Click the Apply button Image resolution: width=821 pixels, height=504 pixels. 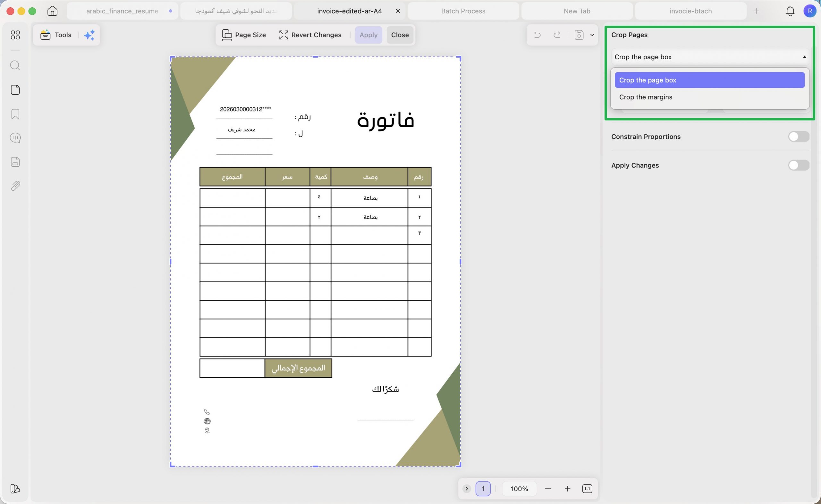click(368, 35)
